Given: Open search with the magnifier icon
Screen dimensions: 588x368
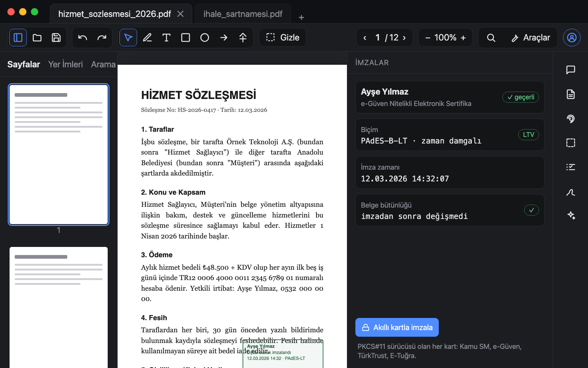Looking at the screenshot, I should coord(491,38).
